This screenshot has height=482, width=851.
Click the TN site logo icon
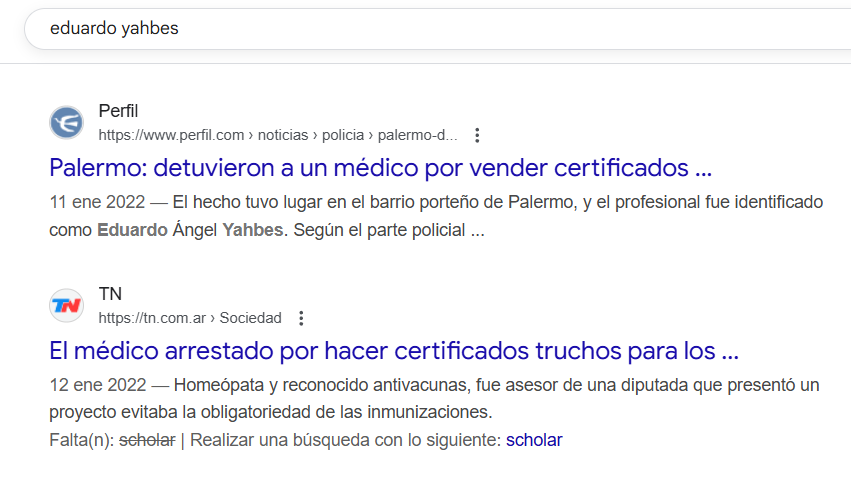(x=66, y=306)
